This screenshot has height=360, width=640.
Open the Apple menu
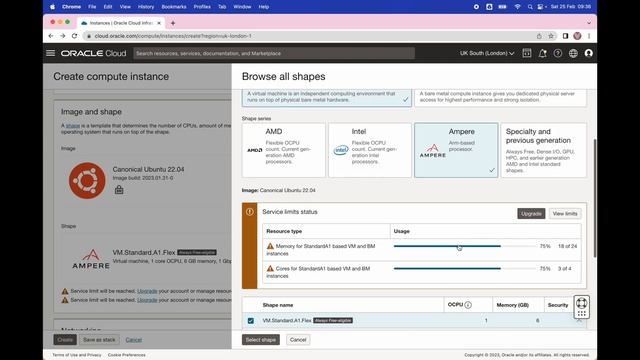(x=52, y=7)
